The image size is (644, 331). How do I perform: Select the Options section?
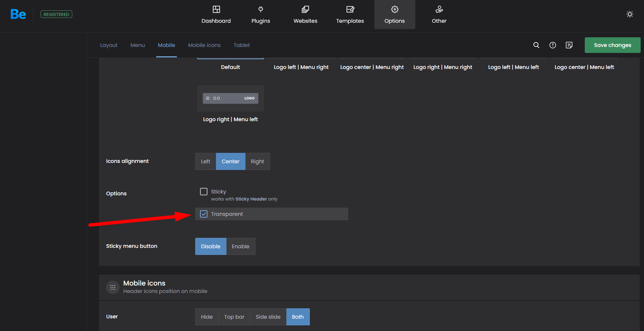395,15
